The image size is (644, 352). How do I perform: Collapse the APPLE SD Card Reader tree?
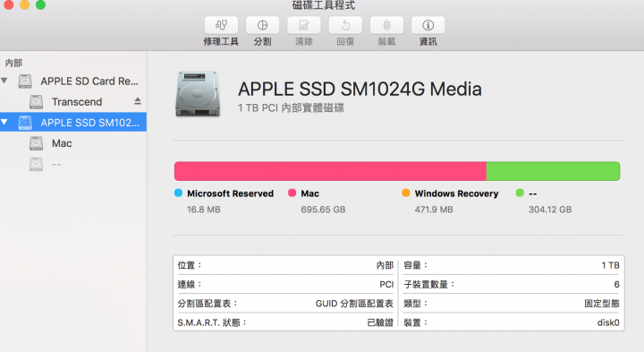[4, 81]
